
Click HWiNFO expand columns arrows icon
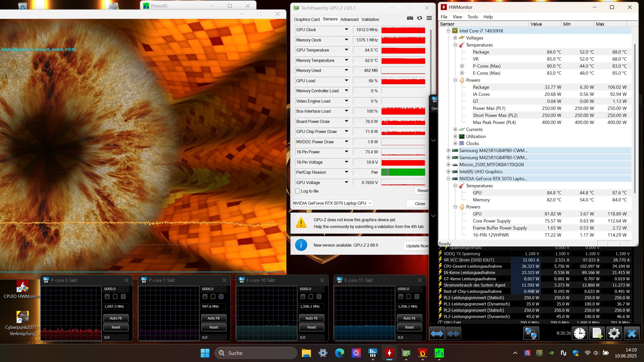(x=437, y=334)
